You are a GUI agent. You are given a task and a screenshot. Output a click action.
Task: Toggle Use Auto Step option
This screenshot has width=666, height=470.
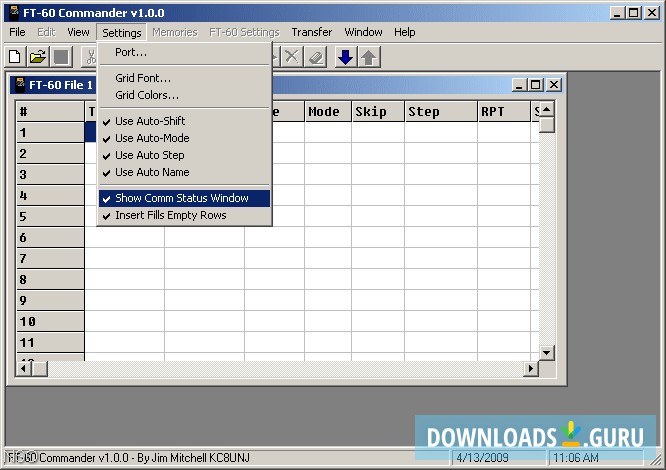pos(184,155)
